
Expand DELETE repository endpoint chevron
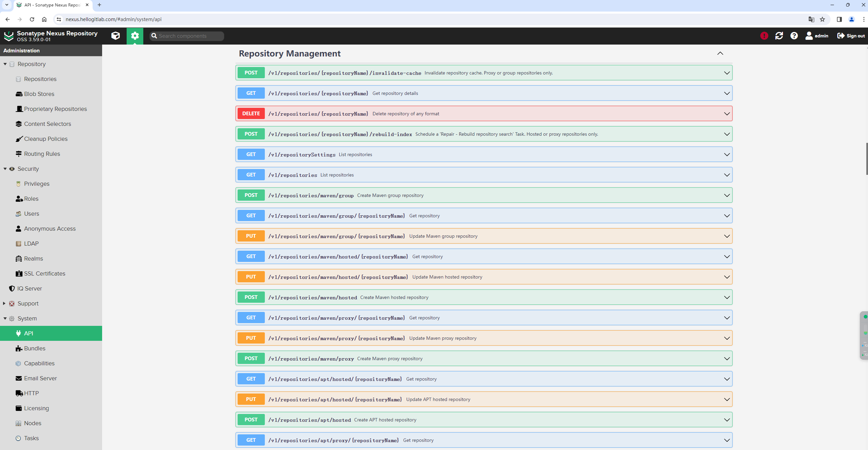(x=727, y=114)
